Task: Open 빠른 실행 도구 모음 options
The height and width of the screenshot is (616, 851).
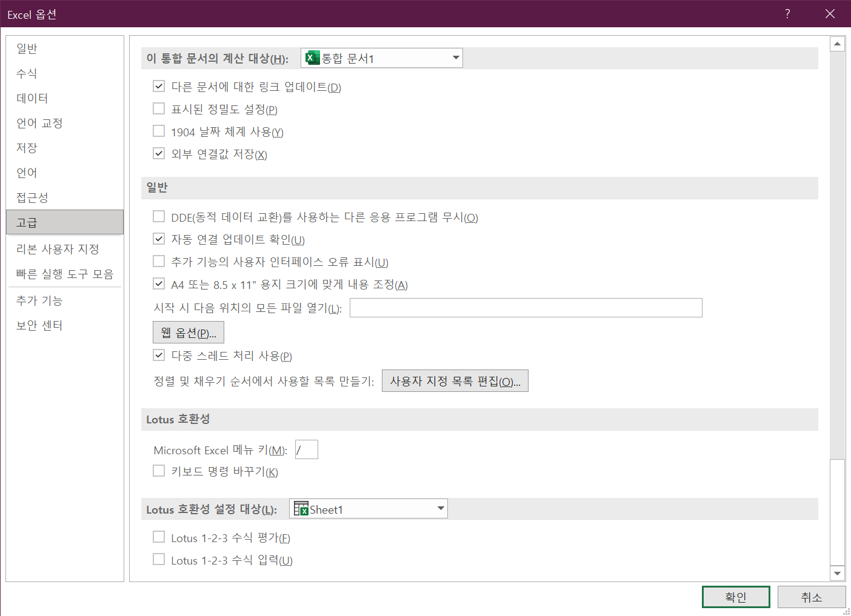Action: coord(65,274)
